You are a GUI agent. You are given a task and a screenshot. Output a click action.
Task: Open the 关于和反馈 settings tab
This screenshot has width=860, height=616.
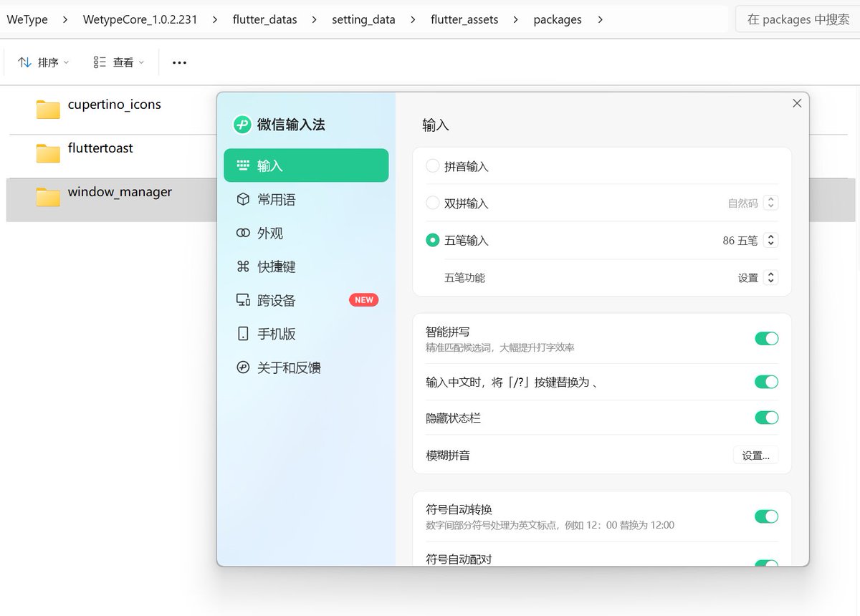click(x=306, y=367)
